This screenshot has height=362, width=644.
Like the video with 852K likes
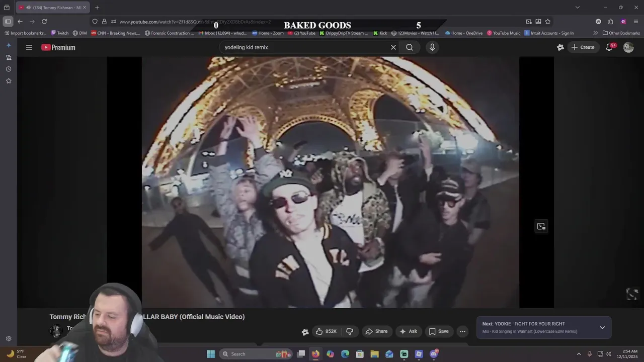[x=326, y=331]
